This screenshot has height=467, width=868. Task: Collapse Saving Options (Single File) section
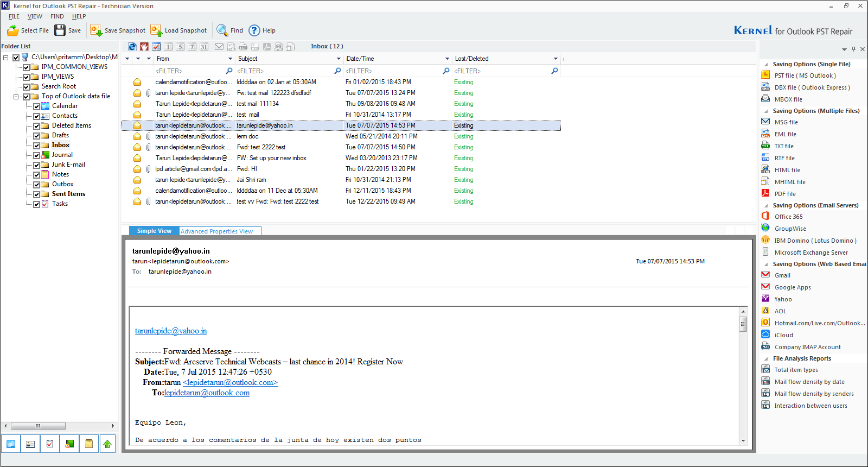(x=766, y=65)
